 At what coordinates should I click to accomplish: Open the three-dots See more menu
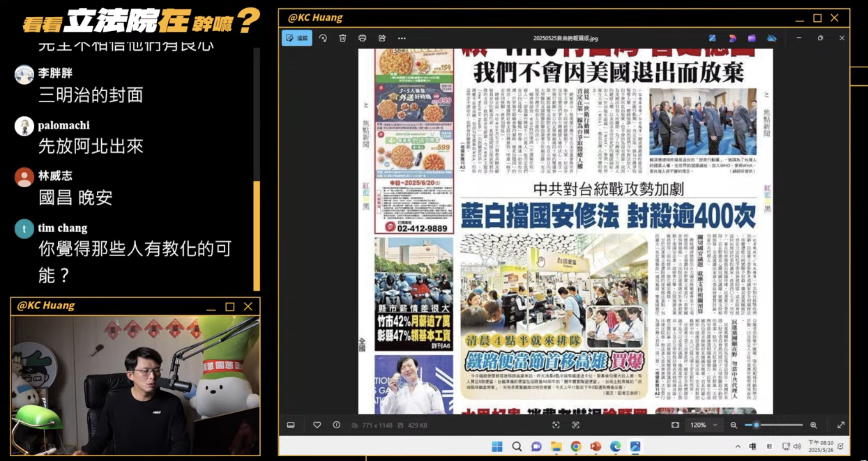402,38
